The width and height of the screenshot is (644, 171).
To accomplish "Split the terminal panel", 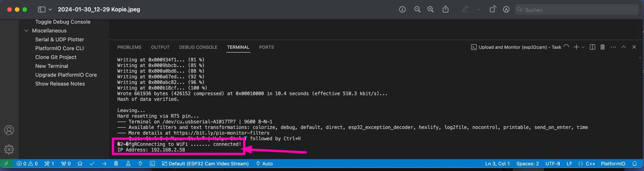I will pos(592,47).
